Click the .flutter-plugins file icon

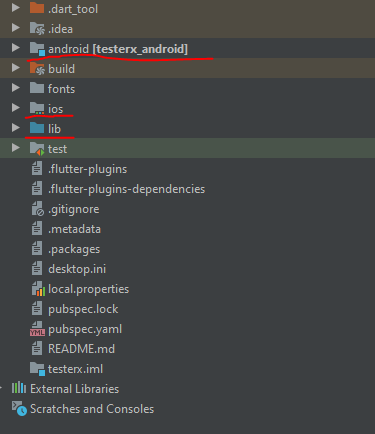click(x=37, y=168)
